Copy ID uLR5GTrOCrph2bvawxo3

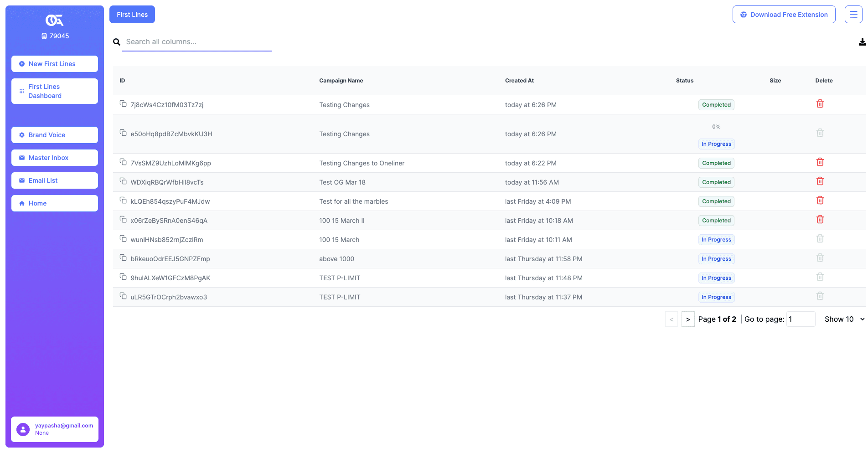(123, 296)
